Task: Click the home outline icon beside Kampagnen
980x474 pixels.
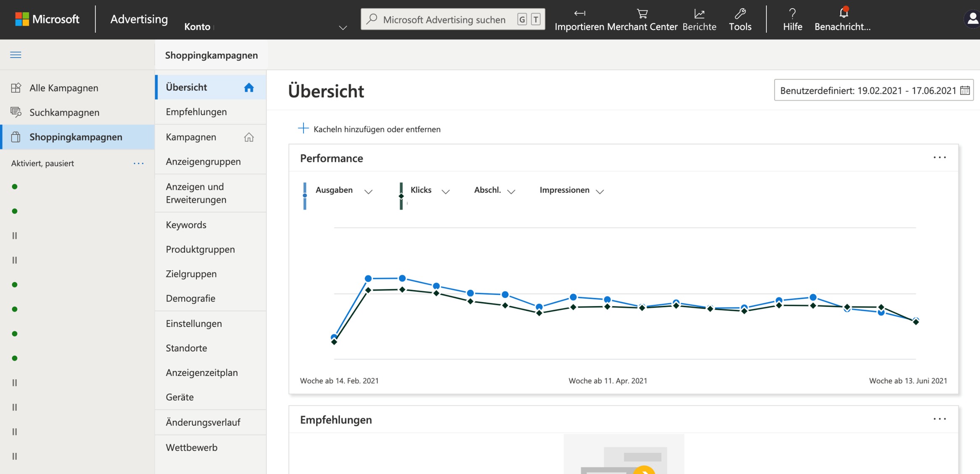Action: click(x=249, y=137)
